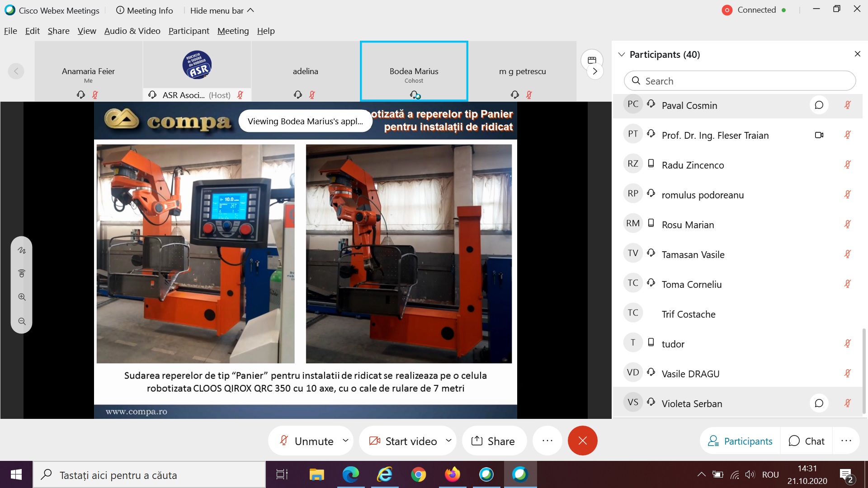
Task: Open chat bubble next to Paval Cosmin
Action: pyautogui.click(x=819, y=105)
